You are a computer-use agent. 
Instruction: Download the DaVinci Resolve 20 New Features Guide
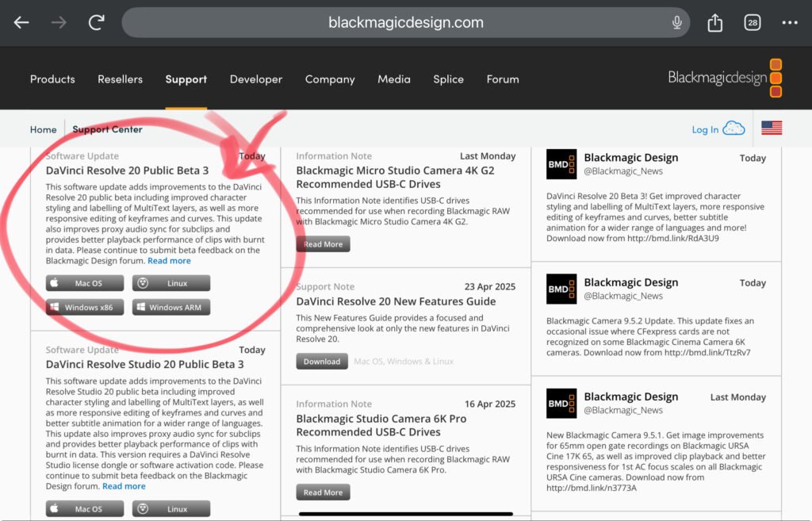[322, 362]
